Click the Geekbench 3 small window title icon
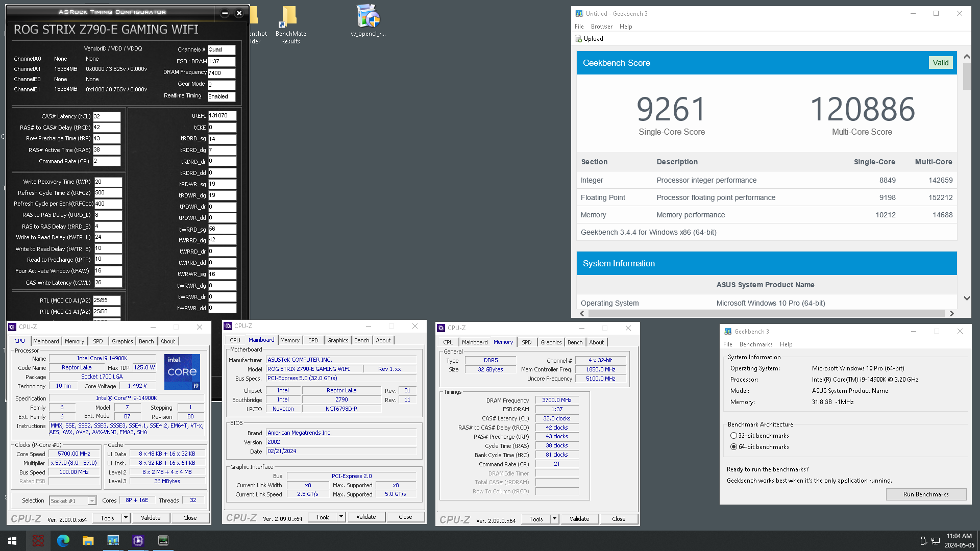Image resolution: width=980 pixels, height=551 pixels. coord(728,331)
